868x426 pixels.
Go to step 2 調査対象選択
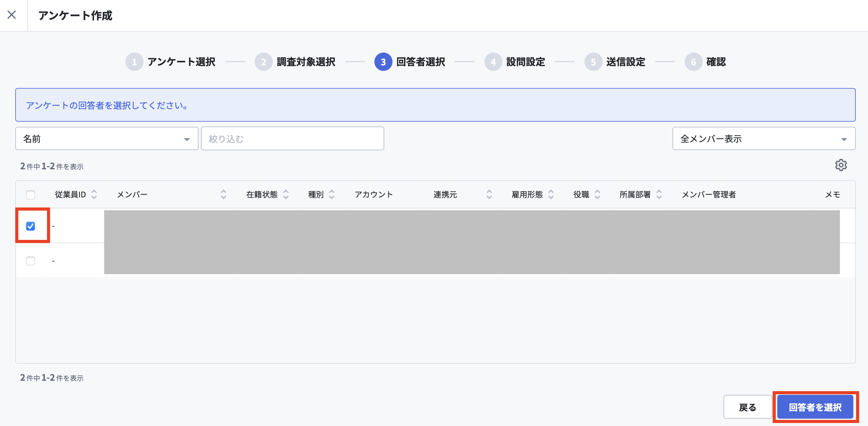(295, 62)
